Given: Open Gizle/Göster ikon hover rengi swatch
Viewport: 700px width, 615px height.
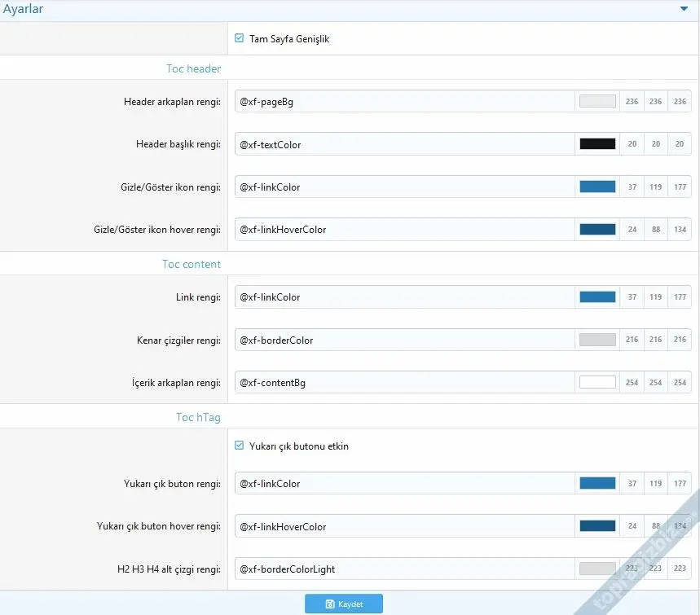Looking at the screenshot, I should (597, 230).
